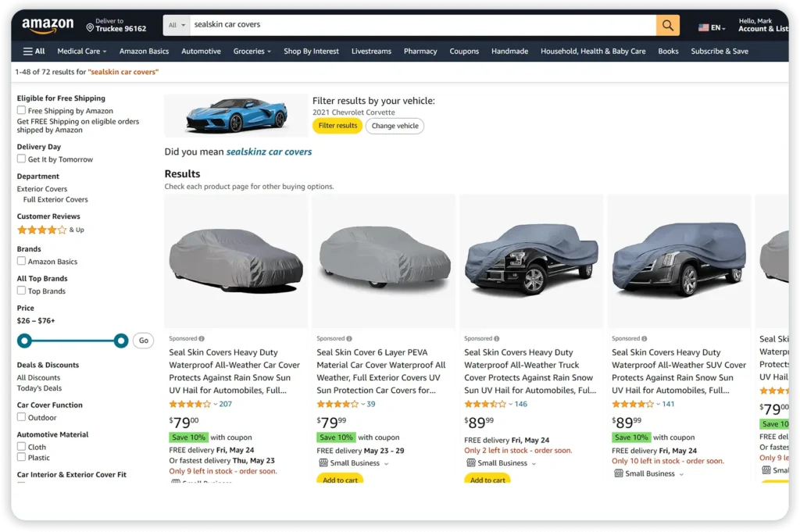800x532 pixels.
Task: Select the Top Brands checkbox
Action: coord(21,291)
